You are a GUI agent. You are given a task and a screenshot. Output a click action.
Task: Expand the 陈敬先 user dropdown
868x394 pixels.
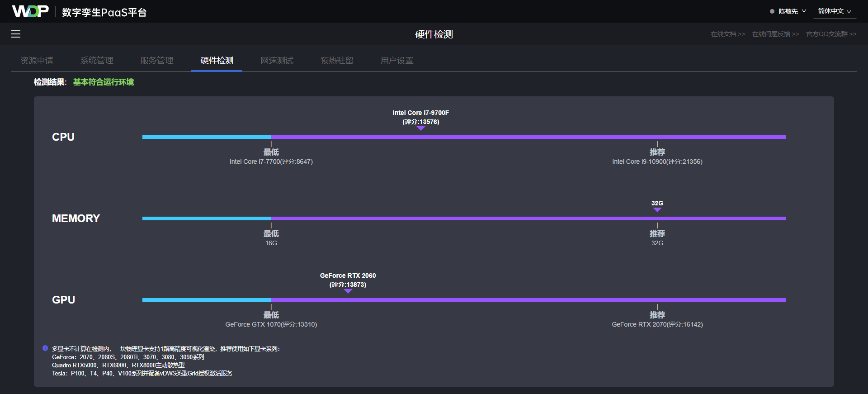792,11
